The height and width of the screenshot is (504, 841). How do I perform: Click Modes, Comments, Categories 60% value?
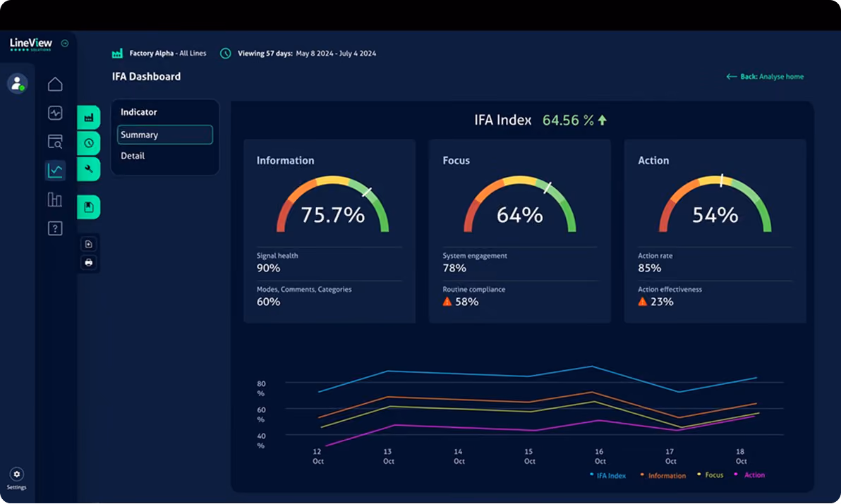click(268, 302)
